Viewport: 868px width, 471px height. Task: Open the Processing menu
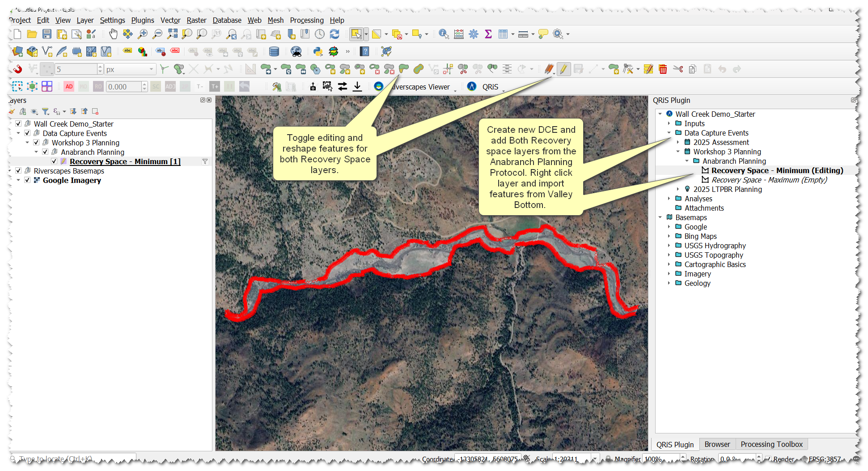(306, 20)
